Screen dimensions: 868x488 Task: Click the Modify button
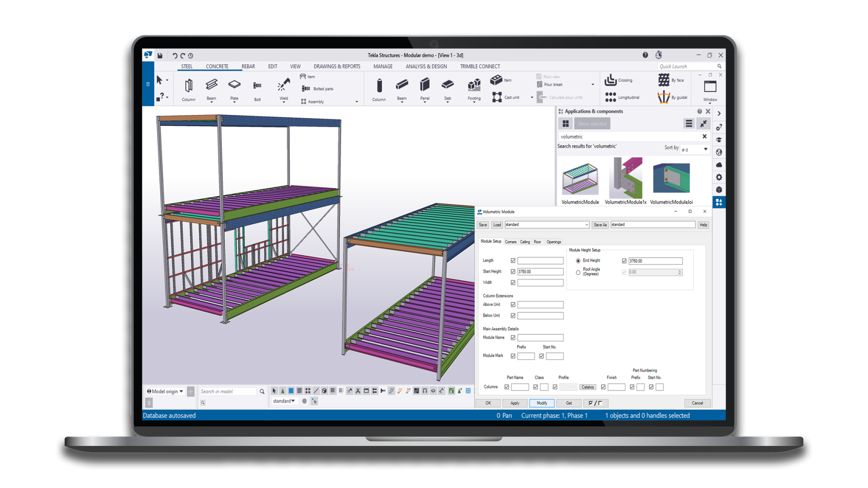542,403
